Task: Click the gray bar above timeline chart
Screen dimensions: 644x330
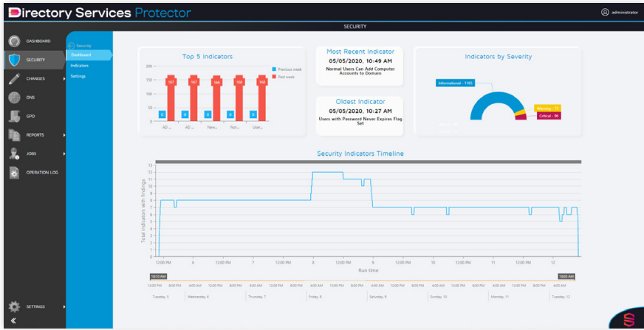Action: [369, 162]
